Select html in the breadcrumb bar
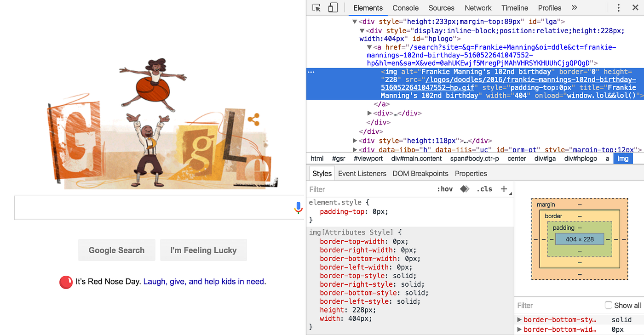The image size is (644, 335). point(317,159)
